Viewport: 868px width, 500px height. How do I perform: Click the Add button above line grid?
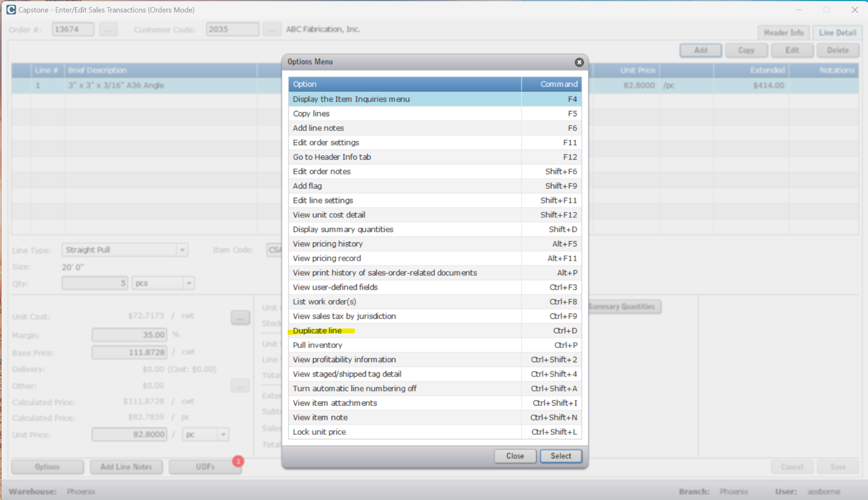(x=700, y=50)
